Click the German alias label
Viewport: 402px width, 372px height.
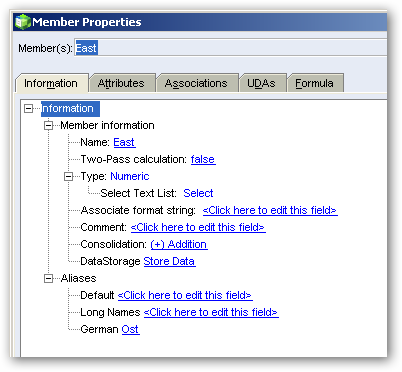(99, 330)
